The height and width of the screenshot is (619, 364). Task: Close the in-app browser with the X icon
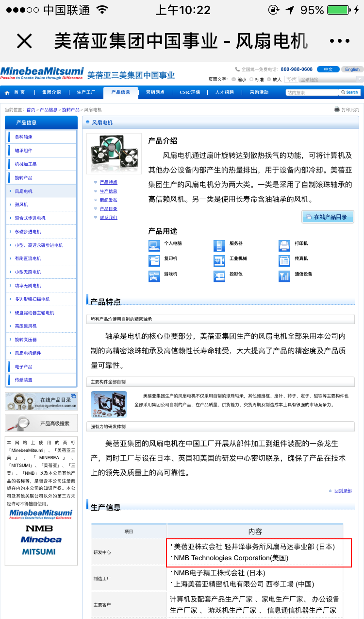(x=24, y=41)
